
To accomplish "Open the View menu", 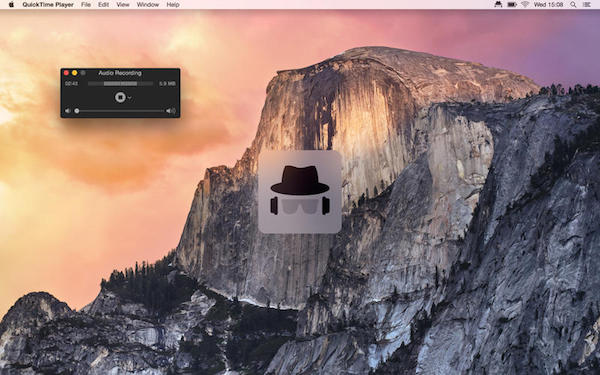I will (x=123, y=5).
